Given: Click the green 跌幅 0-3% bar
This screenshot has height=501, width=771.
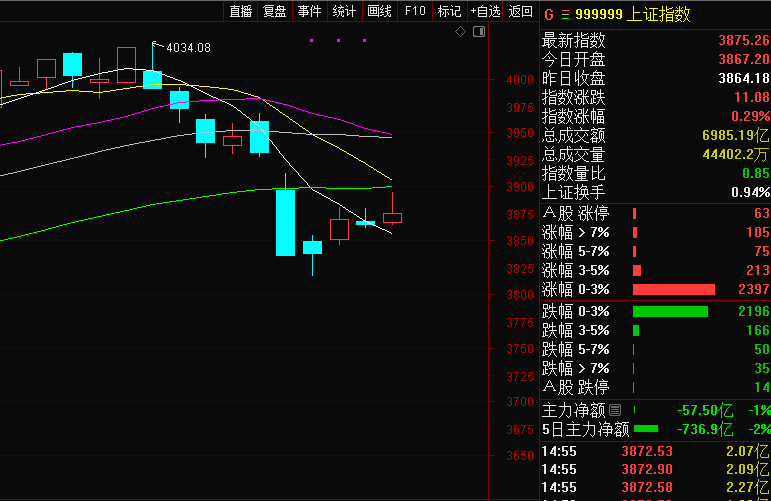Looking at the screenshot, I should (670, 312).
